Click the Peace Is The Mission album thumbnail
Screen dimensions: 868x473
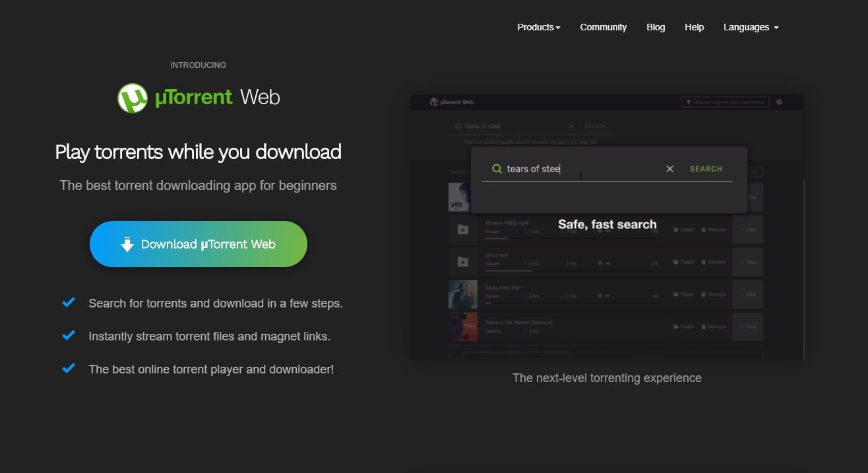coord(462,327)
